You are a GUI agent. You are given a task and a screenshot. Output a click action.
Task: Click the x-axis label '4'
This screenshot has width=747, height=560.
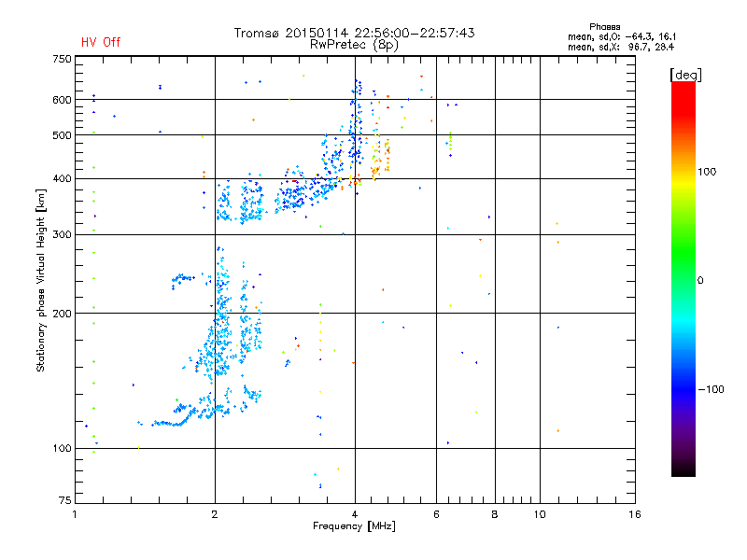point(355,514)
